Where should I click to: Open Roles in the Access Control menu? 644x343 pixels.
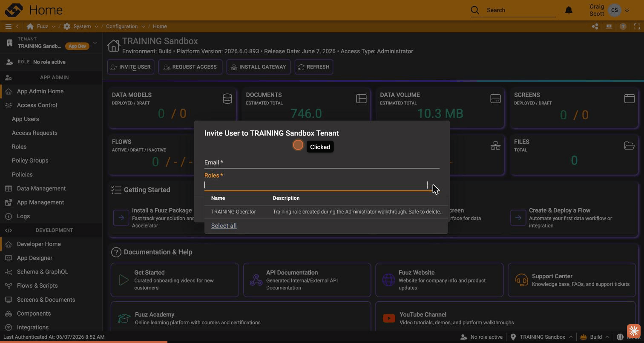pyautogui.click(x=19, y=147)
